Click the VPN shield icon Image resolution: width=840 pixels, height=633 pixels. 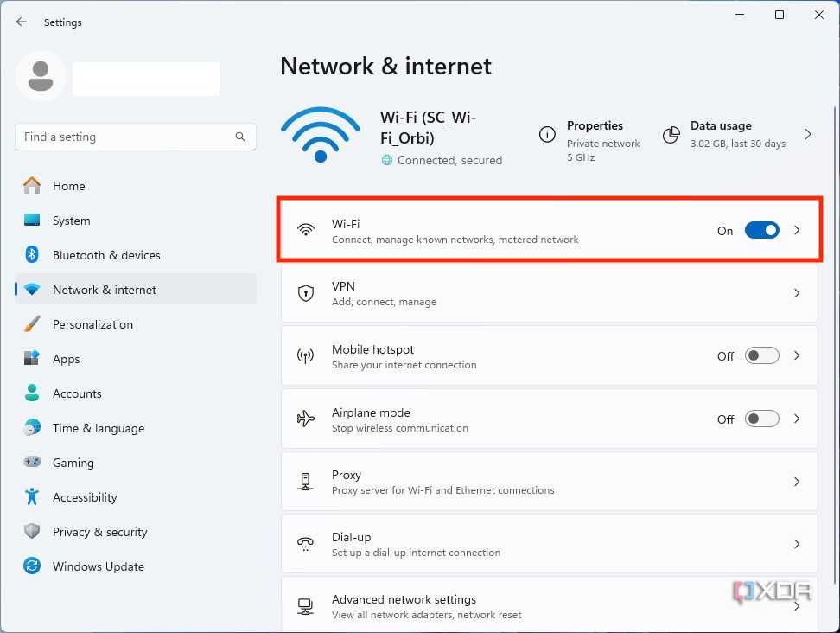pyautogui.click(x=306, y=293)
